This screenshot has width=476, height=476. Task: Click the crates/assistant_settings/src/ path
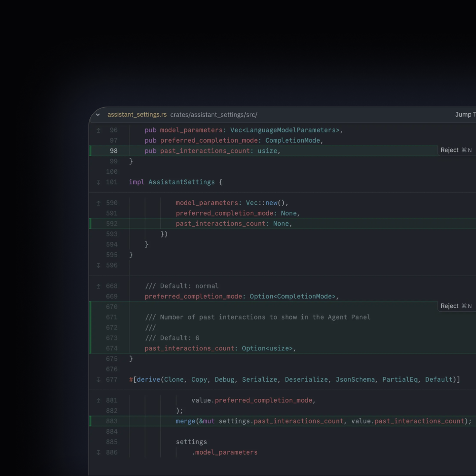214,115
